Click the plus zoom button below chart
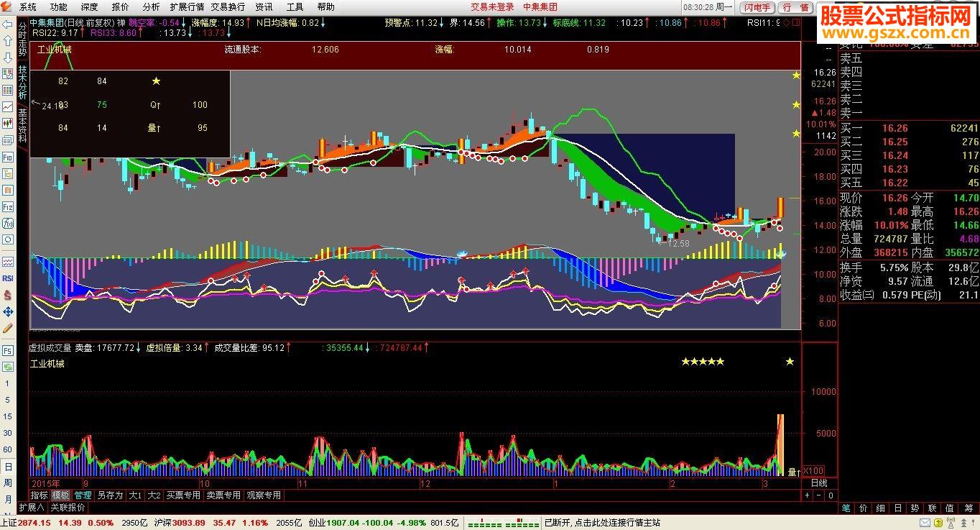 click(x=807, y=495)
